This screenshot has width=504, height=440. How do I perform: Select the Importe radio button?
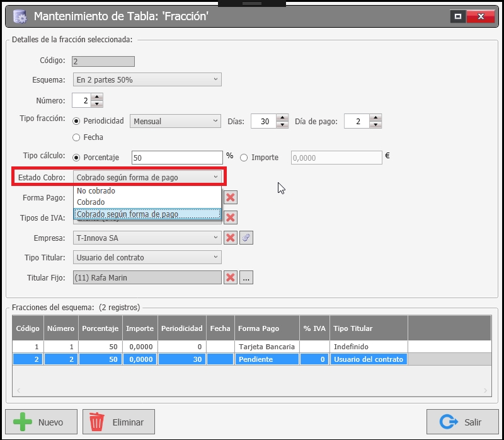[x=244, y=158]
